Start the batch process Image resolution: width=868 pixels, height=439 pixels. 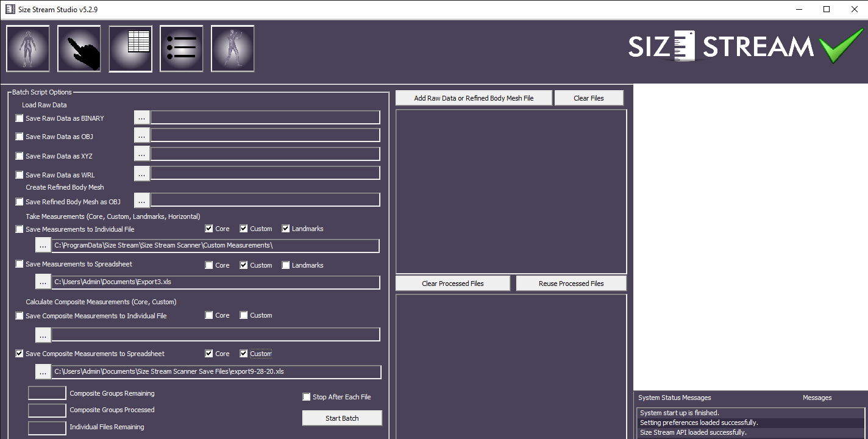click(x=342, y=418)
